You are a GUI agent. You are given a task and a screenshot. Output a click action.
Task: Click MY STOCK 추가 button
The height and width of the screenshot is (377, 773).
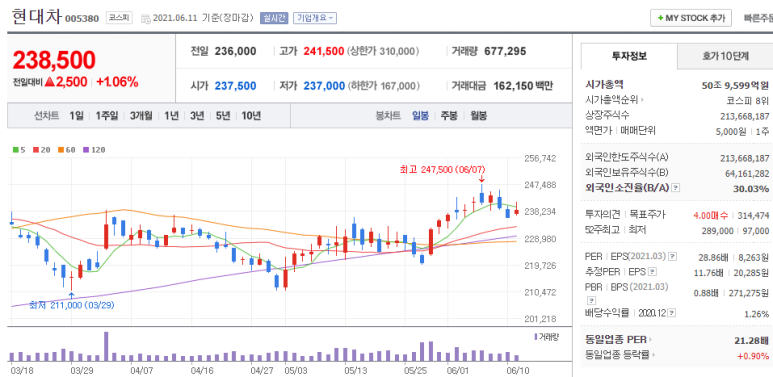(x=691, y=18)
